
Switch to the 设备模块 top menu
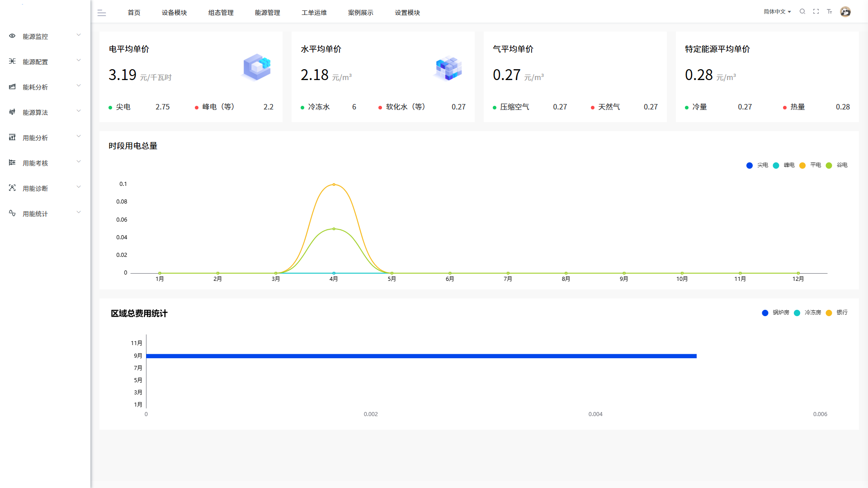[174, 13]
